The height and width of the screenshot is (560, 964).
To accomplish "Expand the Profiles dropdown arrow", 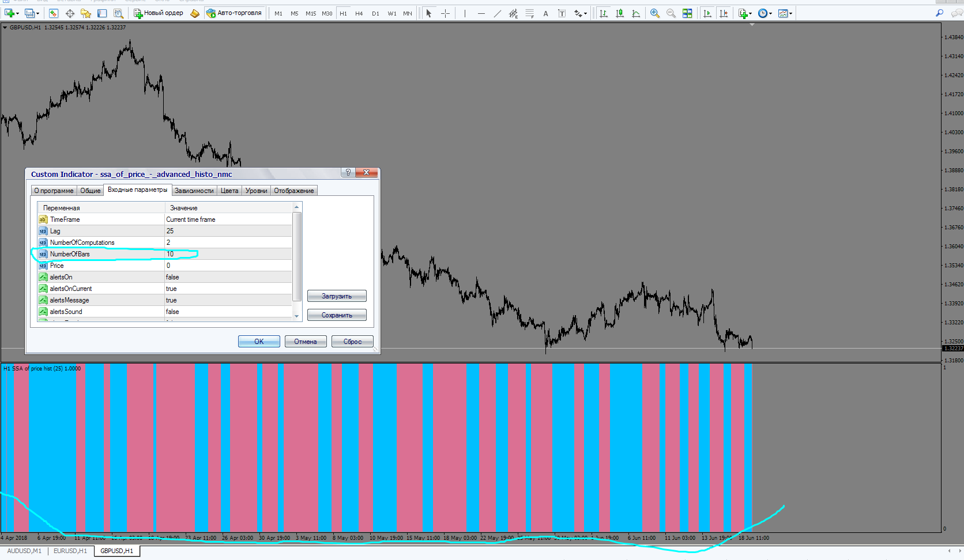I will (37, 13).
